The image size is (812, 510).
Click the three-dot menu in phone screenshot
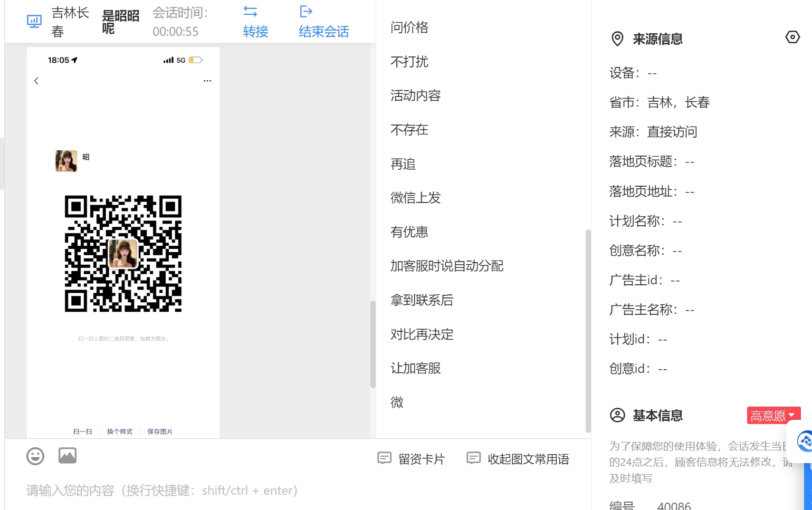tap(207, 81)
